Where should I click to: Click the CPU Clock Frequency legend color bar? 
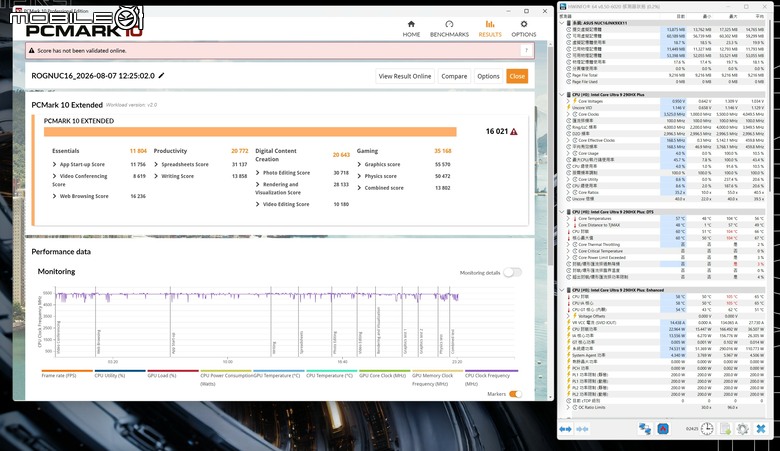[491, 370]
